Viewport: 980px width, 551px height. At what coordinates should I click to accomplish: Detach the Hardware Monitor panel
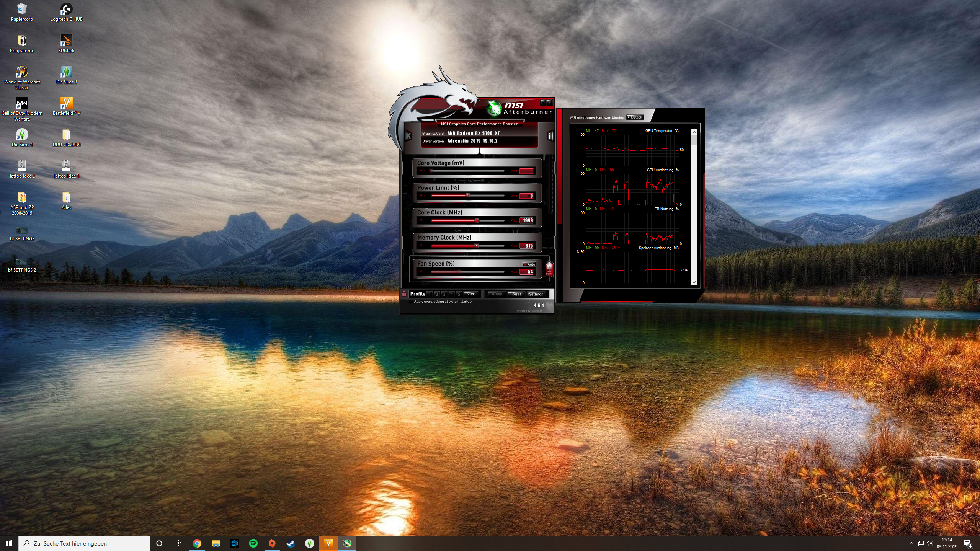(x=635, y=117)
